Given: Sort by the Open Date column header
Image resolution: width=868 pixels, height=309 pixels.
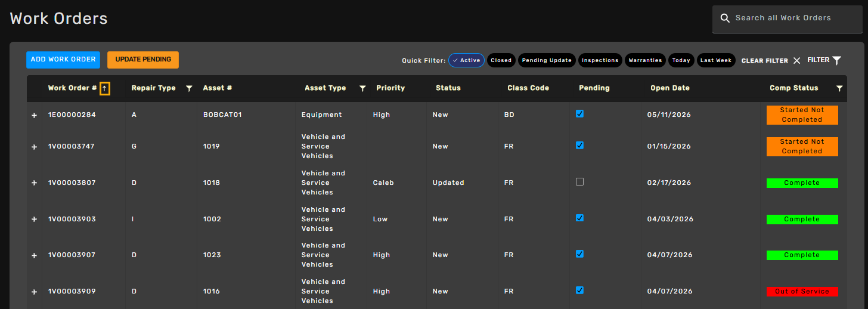Looking at the screenshot, I should click(x=670, y=88).
